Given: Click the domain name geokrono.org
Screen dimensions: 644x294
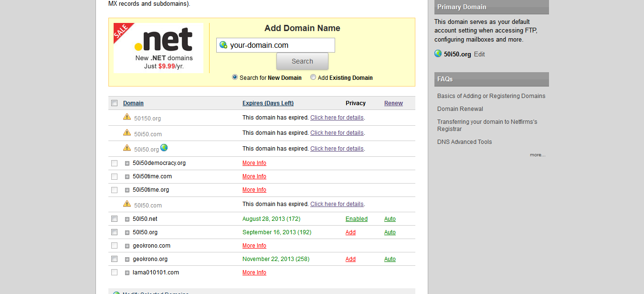Looking at the screenshot, I should click(x=150, y=259).
